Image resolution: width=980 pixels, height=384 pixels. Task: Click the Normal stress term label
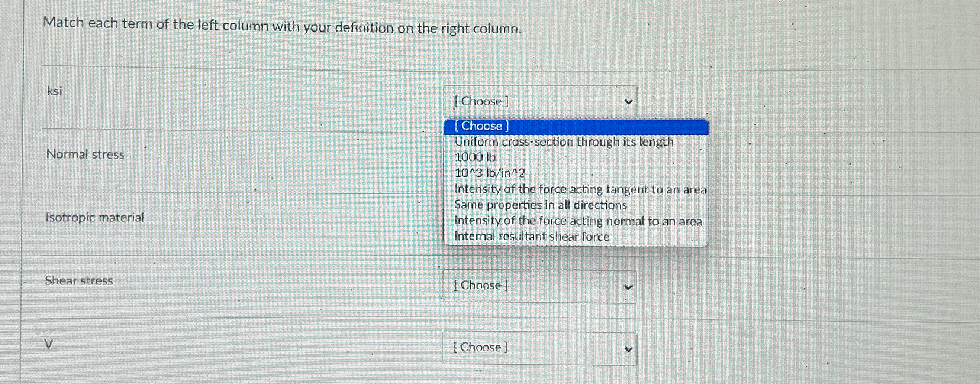[85, 154]
